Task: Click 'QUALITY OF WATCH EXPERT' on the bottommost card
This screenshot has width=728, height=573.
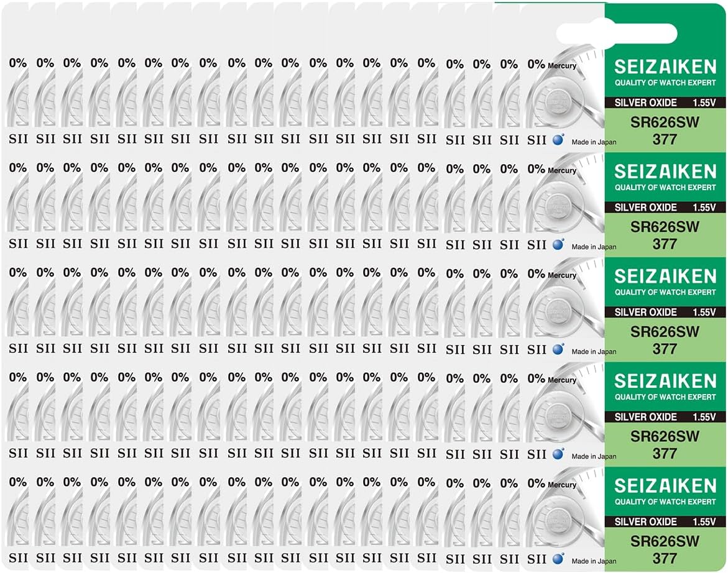Action: click(665, 502)
